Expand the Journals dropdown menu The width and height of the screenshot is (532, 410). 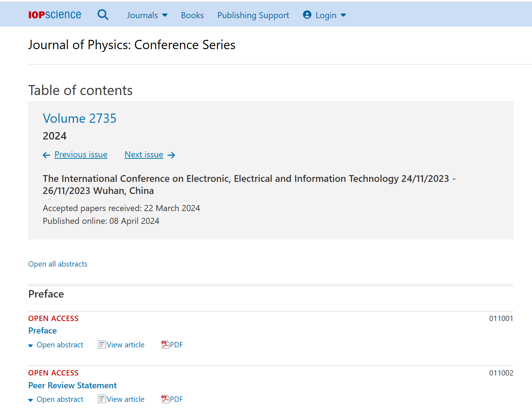click(147, 15)
